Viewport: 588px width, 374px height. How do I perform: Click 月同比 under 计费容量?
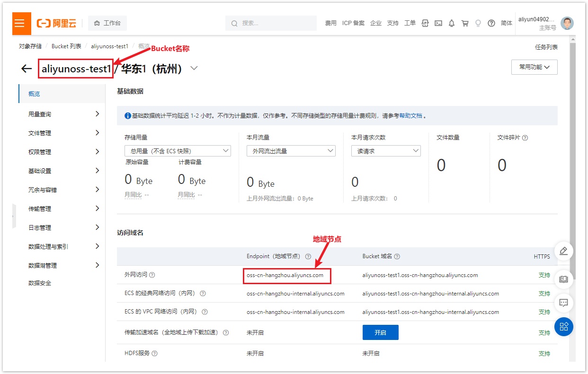click(x=187, y=195)
